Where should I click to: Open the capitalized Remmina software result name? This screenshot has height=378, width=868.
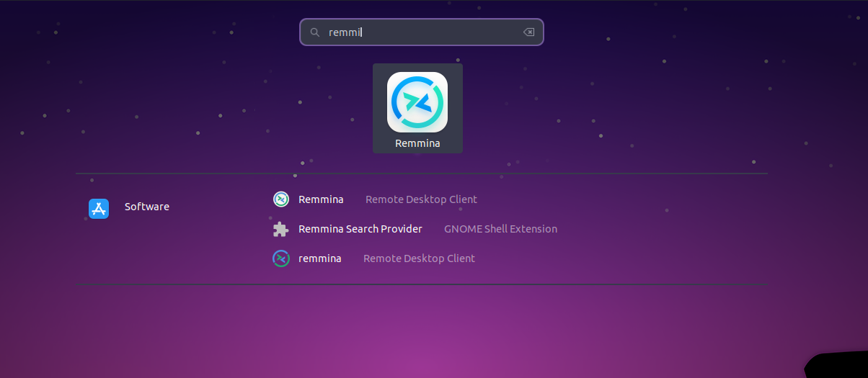pos(321,199)
